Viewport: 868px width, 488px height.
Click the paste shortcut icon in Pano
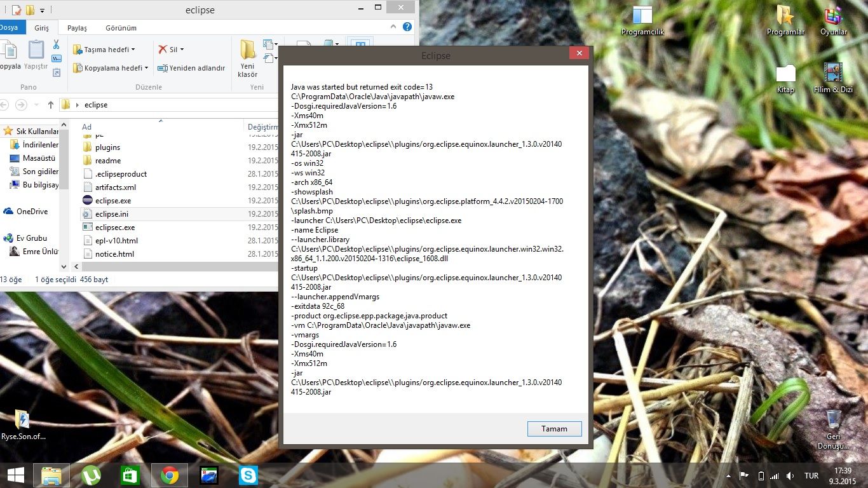coord(56,72)
